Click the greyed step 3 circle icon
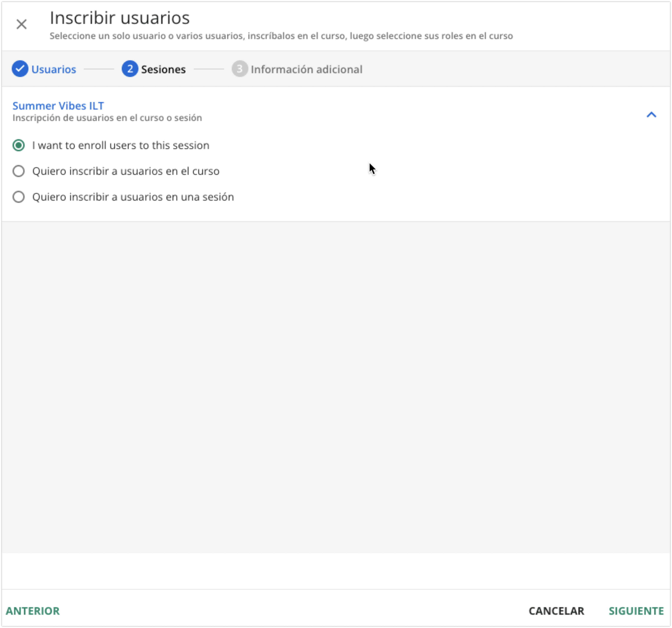This screenshot has height=628, width=672. coord(239,69)
